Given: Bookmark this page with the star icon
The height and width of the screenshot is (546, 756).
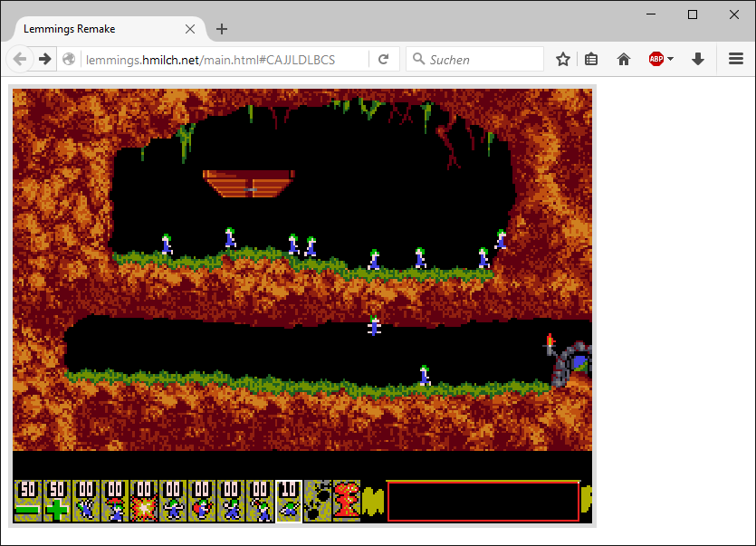Looking at the screenshot, I should [x=562, y=60].
